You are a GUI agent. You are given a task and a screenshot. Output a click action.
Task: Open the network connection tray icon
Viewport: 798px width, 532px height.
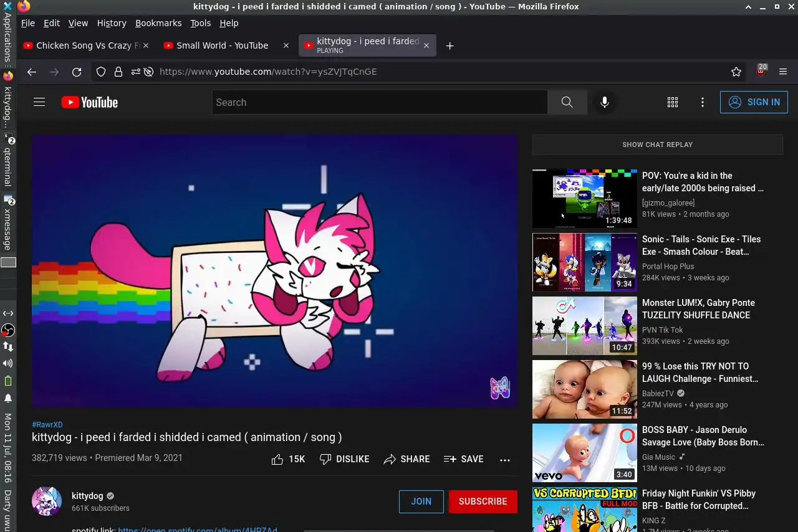tap(8, 346)
